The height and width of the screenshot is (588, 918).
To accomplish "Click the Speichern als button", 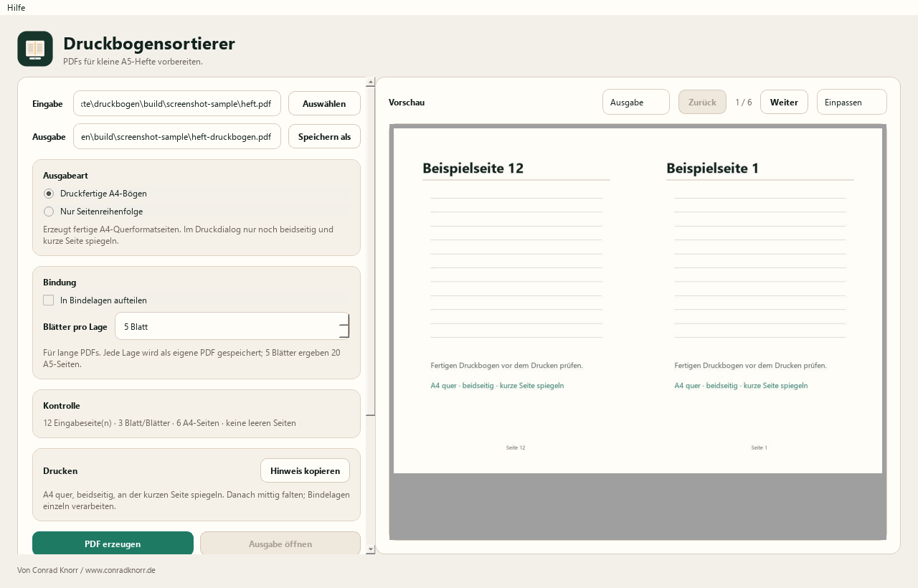I will pos(324,136).
